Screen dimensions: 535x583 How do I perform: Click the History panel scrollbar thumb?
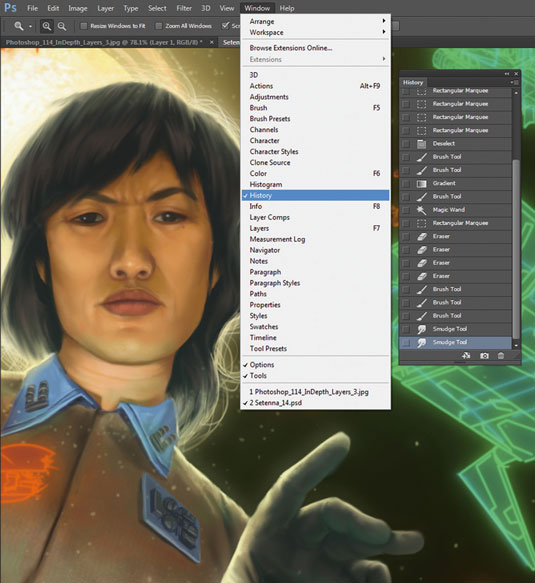coord(516,249)
